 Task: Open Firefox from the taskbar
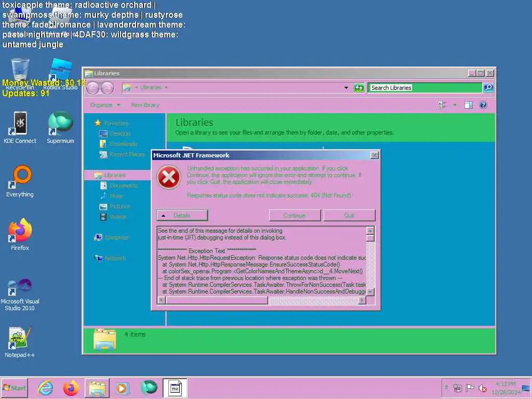(71, 388)
